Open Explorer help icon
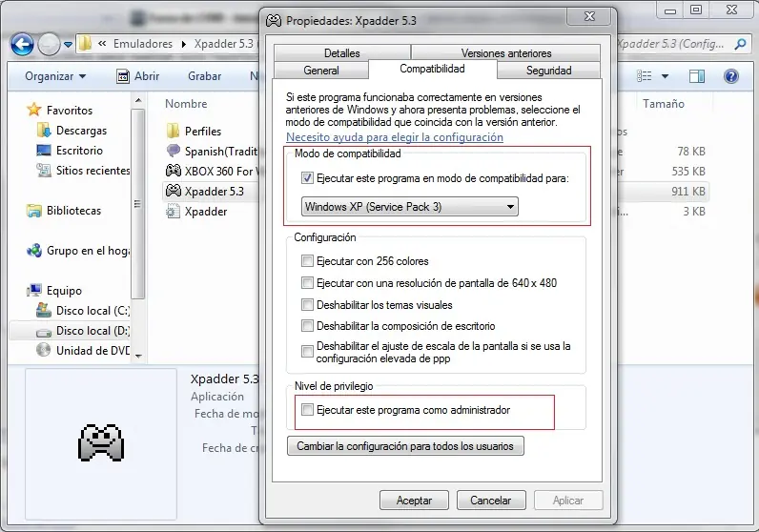 tap(731, 76)
